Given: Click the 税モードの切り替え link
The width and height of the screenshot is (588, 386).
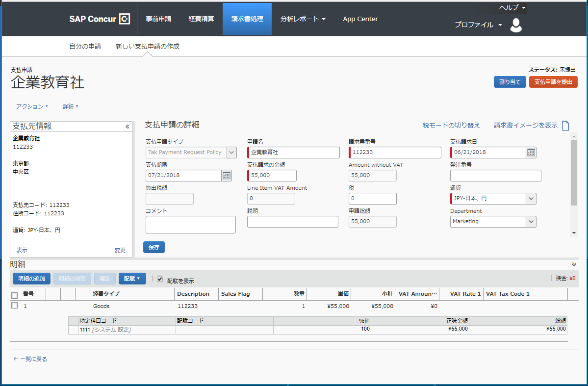Looking at the screenshot, I should (451, 126).
